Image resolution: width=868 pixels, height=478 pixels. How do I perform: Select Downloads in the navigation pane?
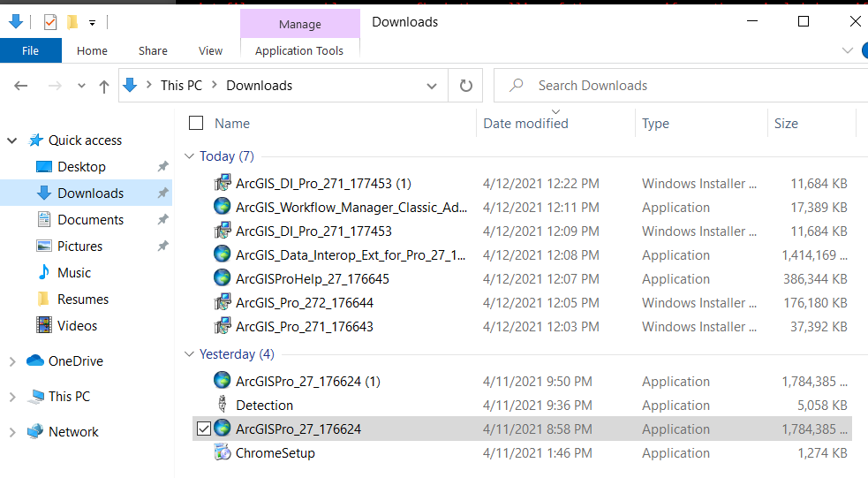pos(90,193)
